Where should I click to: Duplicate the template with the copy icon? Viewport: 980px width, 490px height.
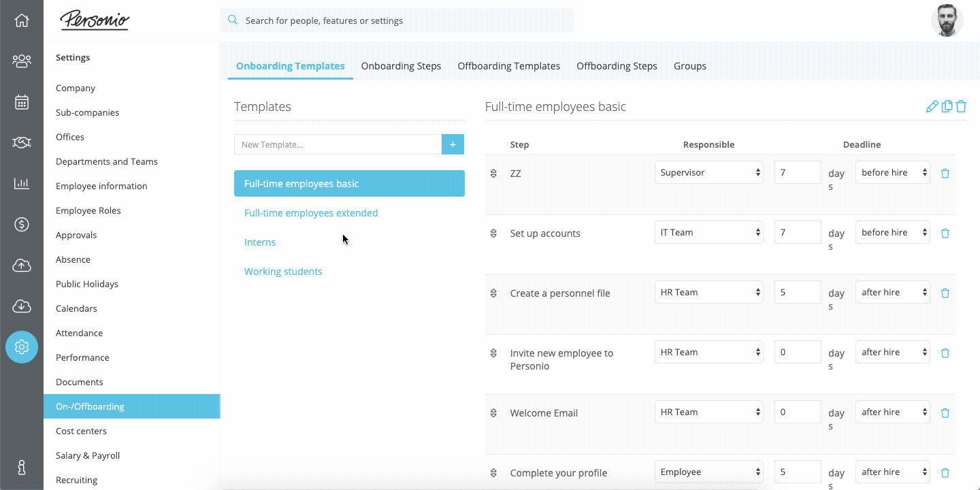coord(947,107)
